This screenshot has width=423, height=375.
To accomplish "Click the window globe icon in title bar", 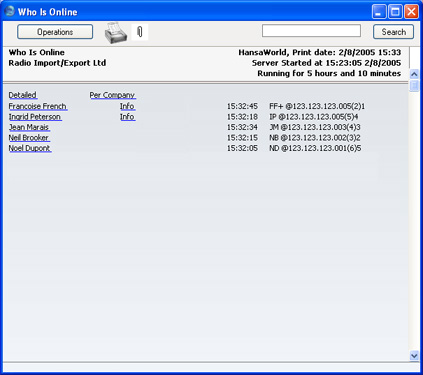I will click(9, 11).
